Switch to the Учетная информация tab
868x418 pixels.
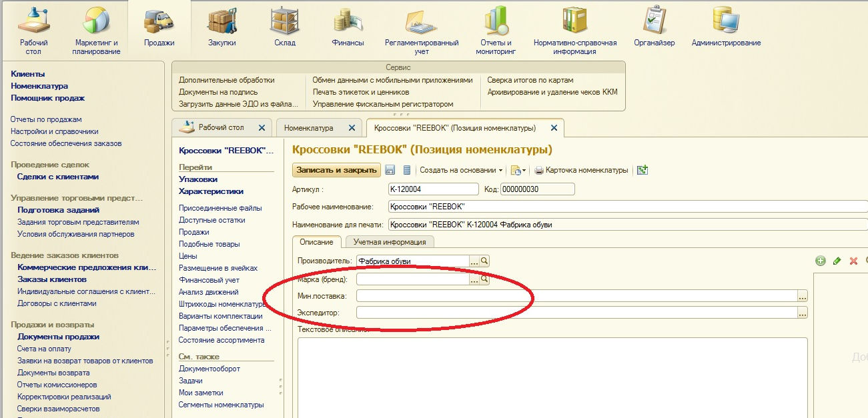point(390,242)
